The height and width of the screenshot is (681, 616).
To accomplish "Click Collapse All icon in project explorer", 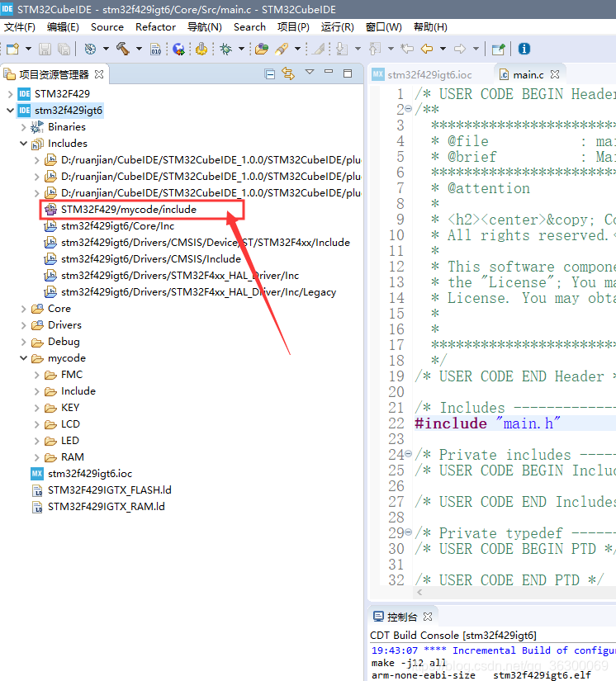I will [x=270, y=73].
